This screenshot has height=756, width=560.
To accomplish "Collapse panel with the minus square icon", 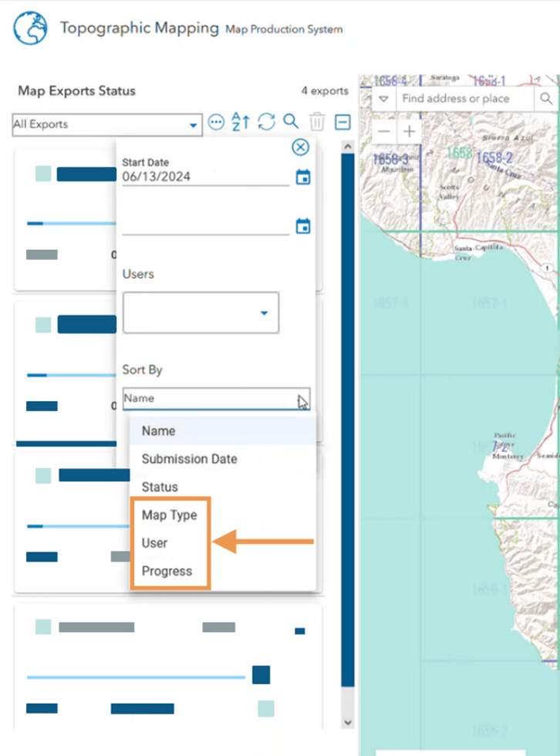I will coord(342,122).
